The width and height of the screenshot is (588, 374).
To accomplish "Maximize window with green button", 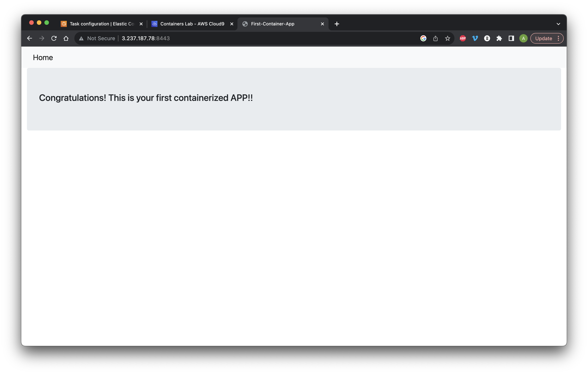I will tap(47, 23).
